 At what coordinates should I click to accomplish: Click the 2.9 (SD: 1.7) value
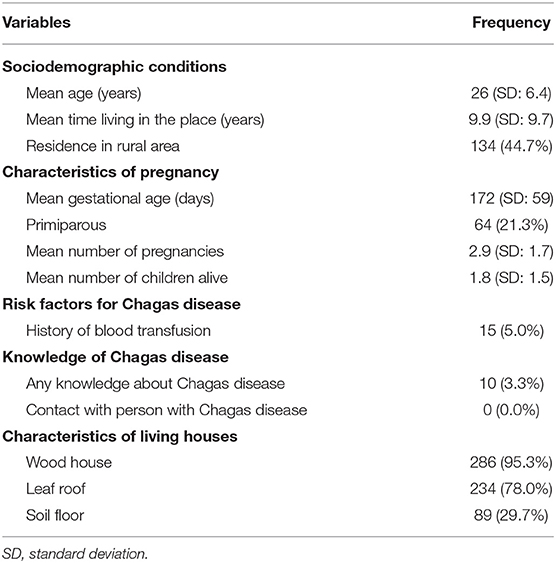point(511,251)
